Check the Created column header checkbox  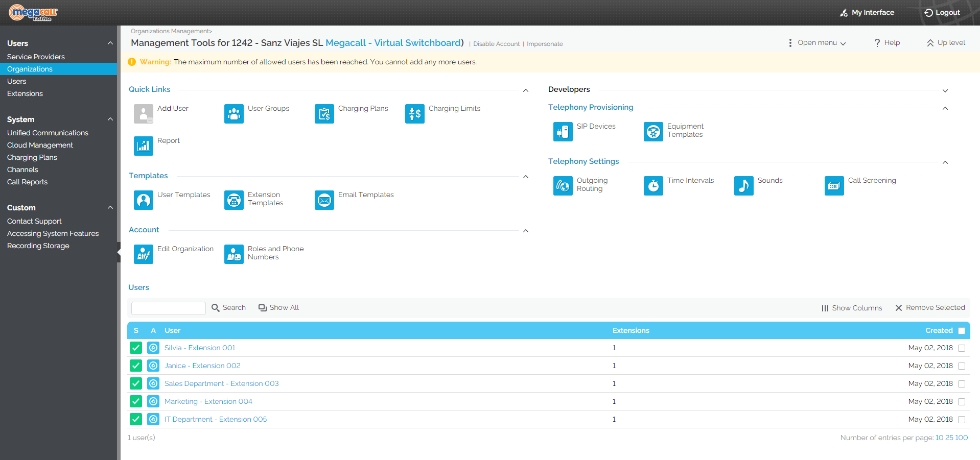(x=963, y=330)
